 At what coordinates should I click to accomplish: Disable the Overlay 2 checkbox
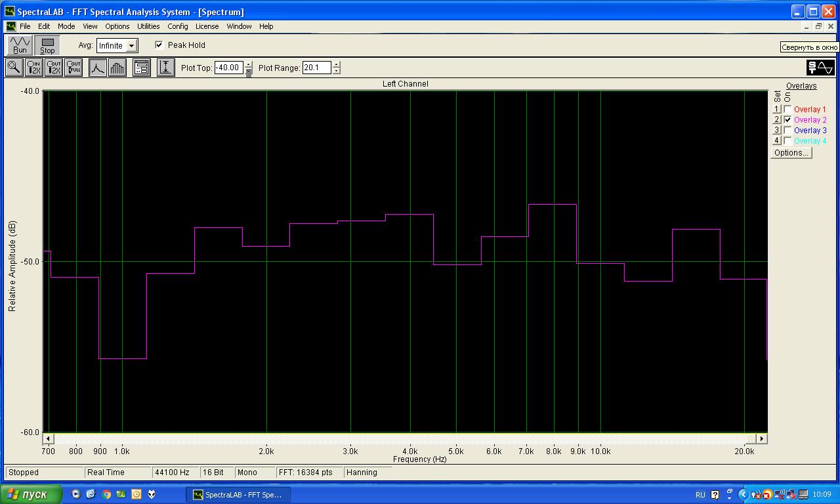coord(787,120)
